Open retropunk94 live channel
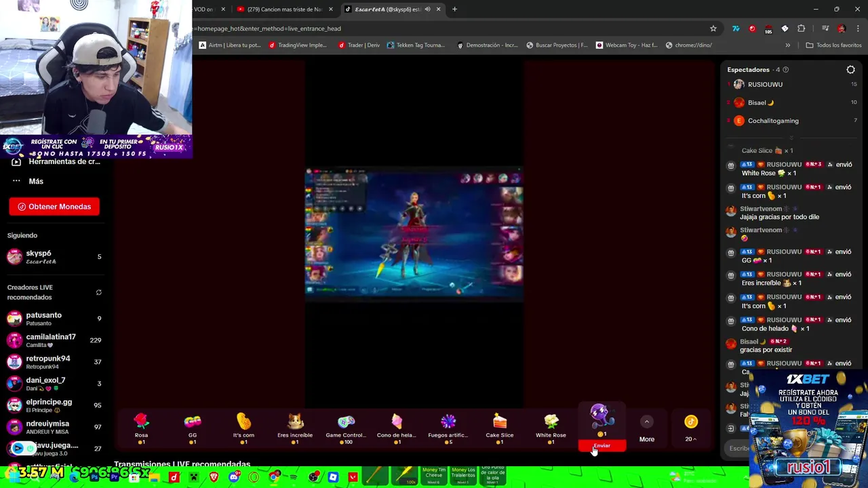Image resolution: width=868 pixels, height=488 pixels. [54, 362]
